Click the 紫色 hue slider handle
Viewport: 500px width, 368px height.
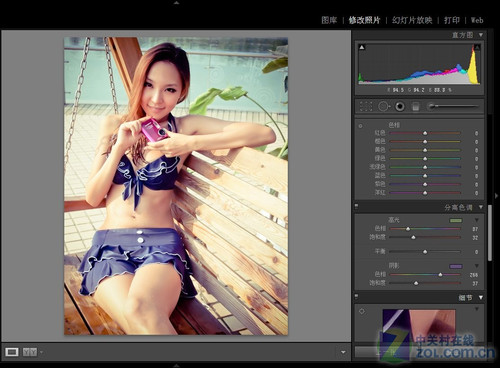[x=425, y=184]
